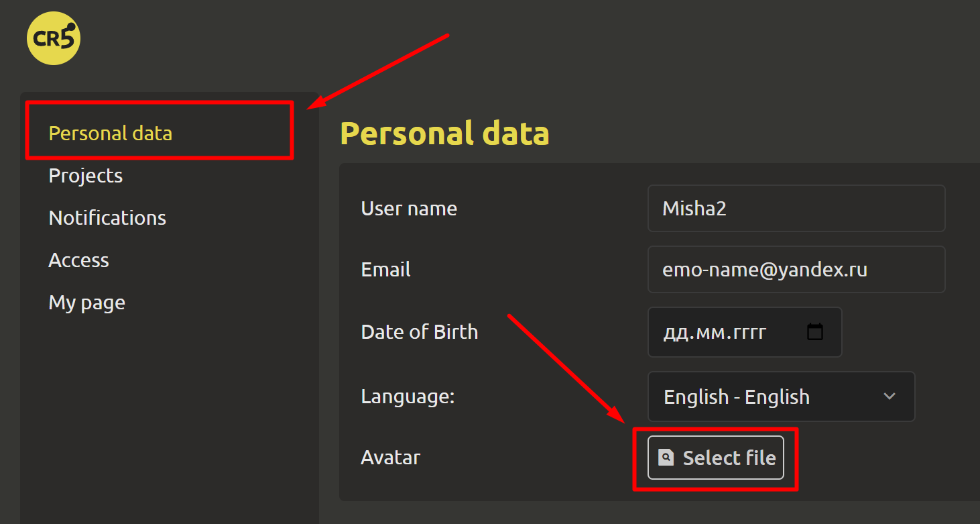
Task: Click the file search icon beside Select file
Action: pyautogui.click(x=666, y=458)
